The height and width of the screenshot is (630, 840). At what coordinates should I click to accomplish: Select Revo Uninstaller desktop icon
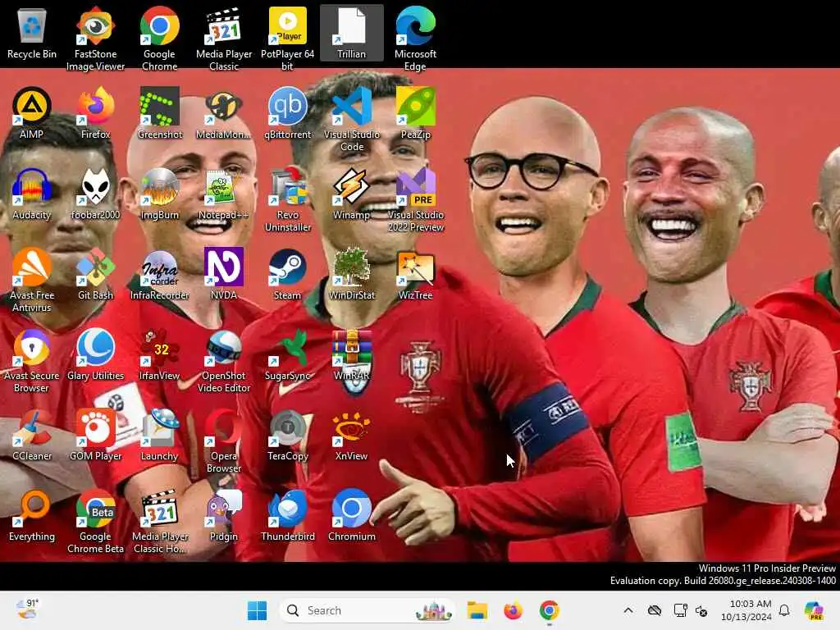pos(288,199)
